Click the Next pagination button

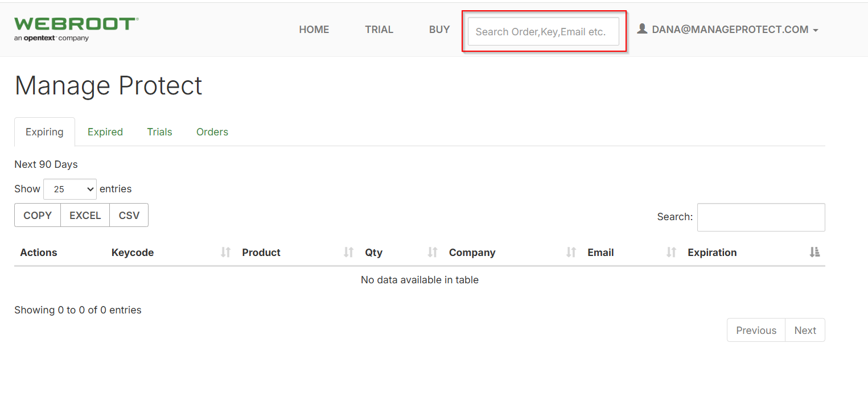(805, 330)
